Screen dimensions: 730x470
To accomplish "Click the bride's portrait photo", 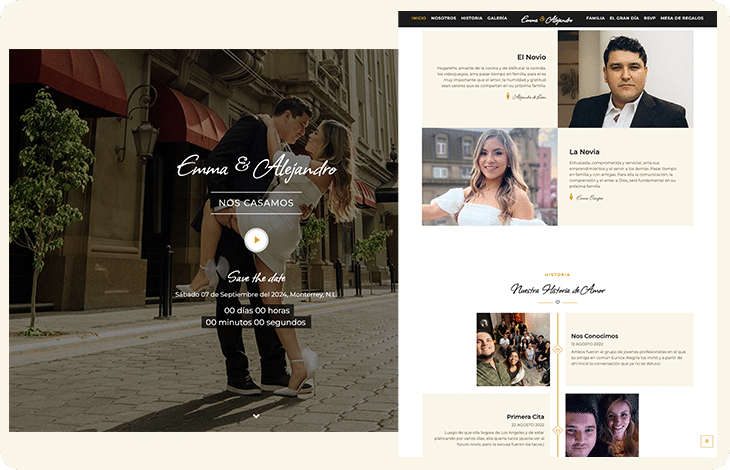I will coord(489,177).
